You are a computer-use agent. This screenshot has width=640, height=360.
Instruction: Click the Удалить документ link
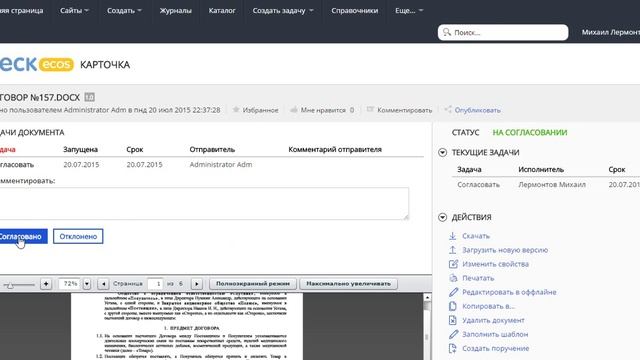pyautogui.click(x=493, y=320)
